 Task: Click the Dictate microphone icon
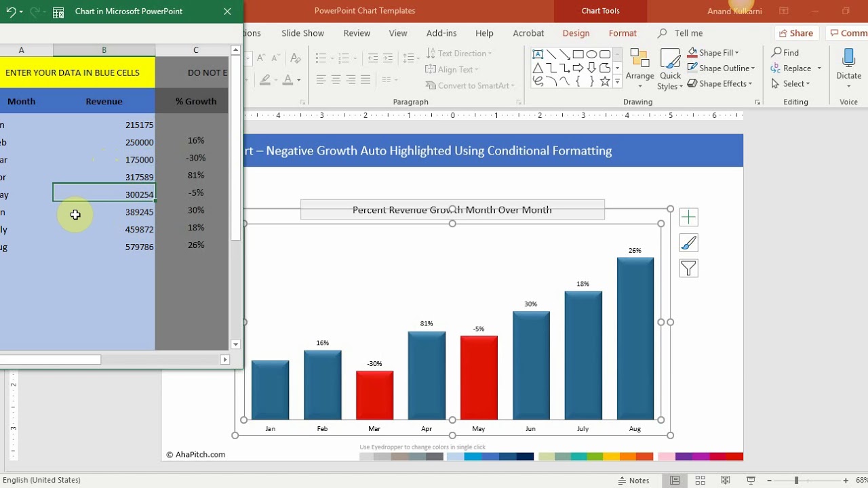click(x=848, y=58)
